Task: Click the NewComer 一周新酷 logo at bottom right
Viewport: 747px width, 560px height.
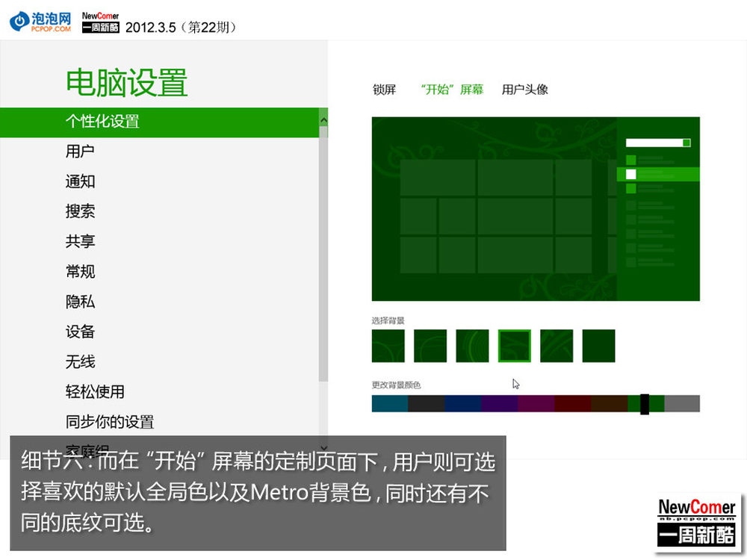Action: click(696, 523)
